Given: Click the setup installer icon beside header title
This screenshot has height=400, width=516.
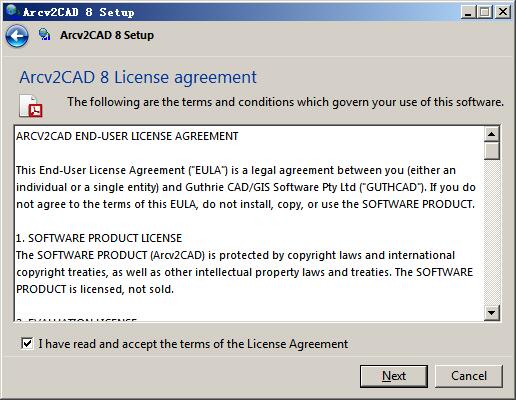Looking at the screenshot, I should (45, 35).
